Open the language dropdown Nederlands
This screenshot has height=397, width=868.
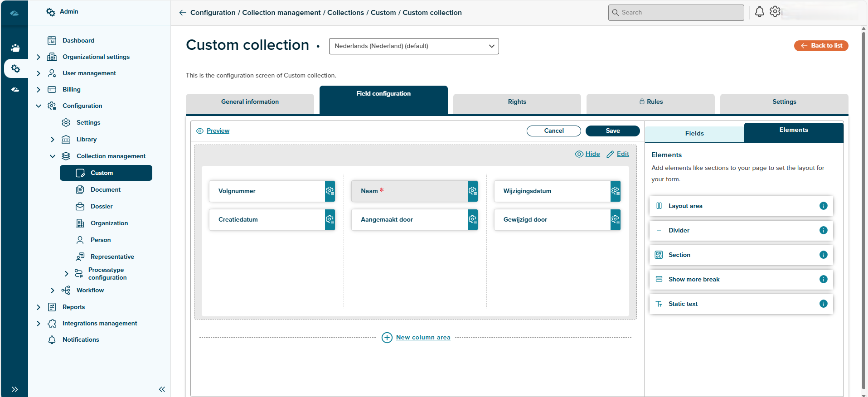click(x=413, y=46)
